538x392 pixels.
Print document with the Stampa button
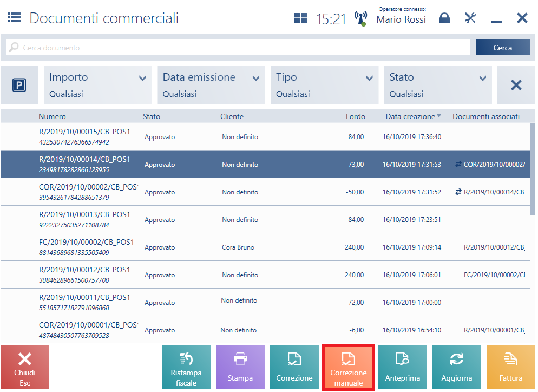(240, 367)
